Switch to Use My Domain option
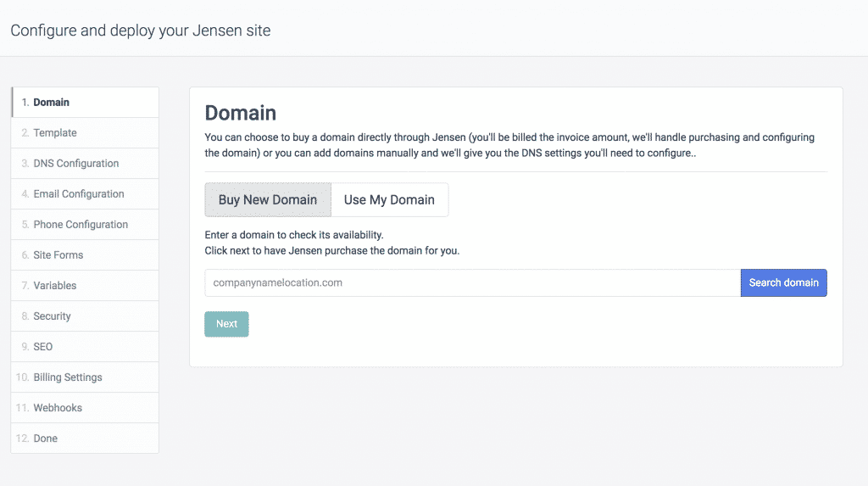 (x=389, y=200)
